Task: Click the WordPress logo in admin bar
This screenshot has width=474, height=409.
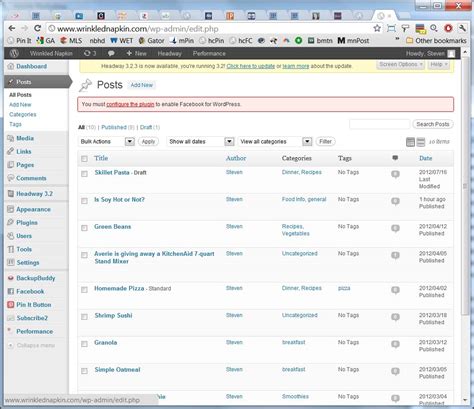Action: (x=14, y=53)
